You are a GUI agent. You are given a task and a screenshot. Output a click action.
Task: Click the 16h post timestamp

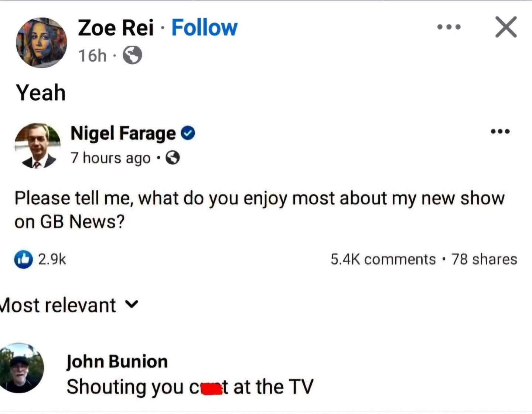92,56
